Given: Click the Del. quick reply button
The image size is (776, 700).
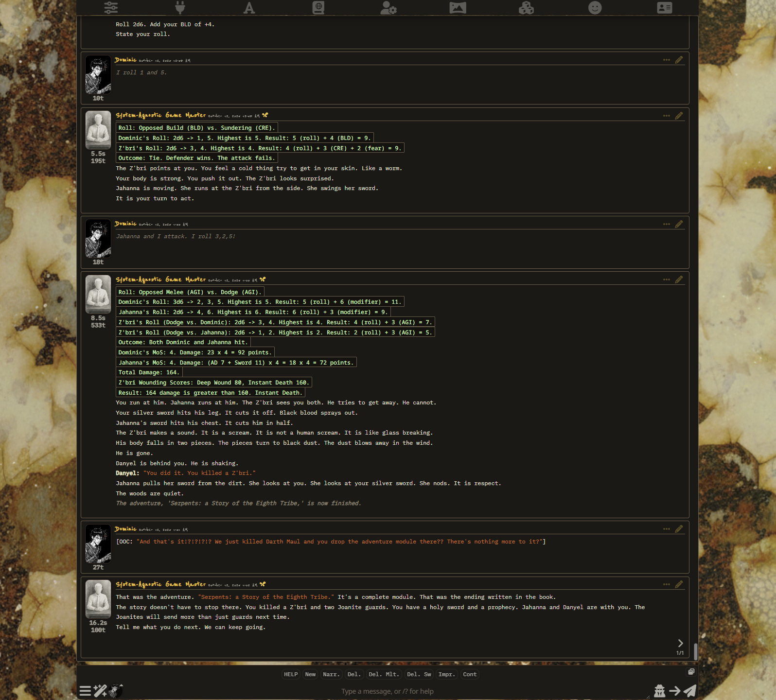Looking at the screenshot, I should (354, 674).
